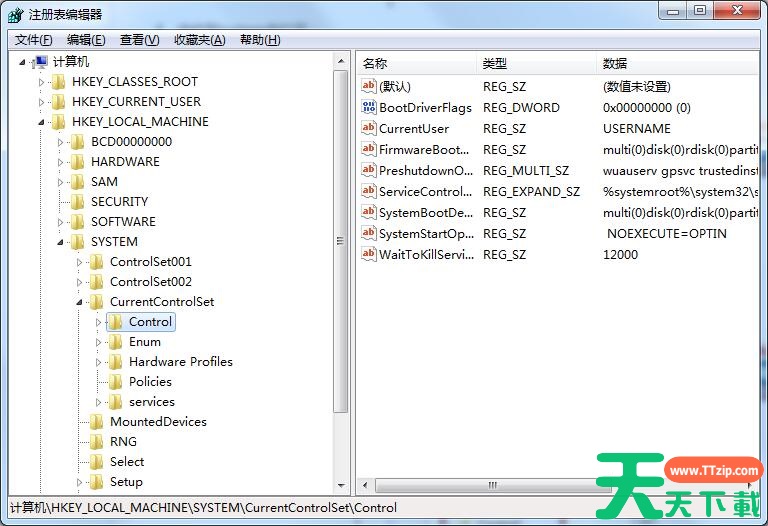768x526 pixels.
Task: Click the SAM folder icon
Action: [77, 182]
